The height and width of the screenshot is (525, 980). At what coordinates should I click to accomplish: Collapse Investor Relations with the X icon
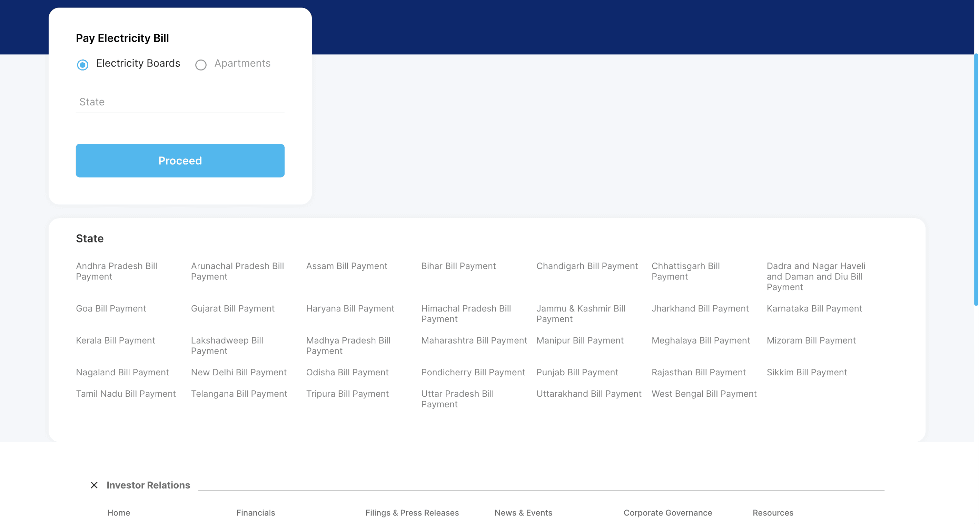pyautogui.click(x=94, y=485)
